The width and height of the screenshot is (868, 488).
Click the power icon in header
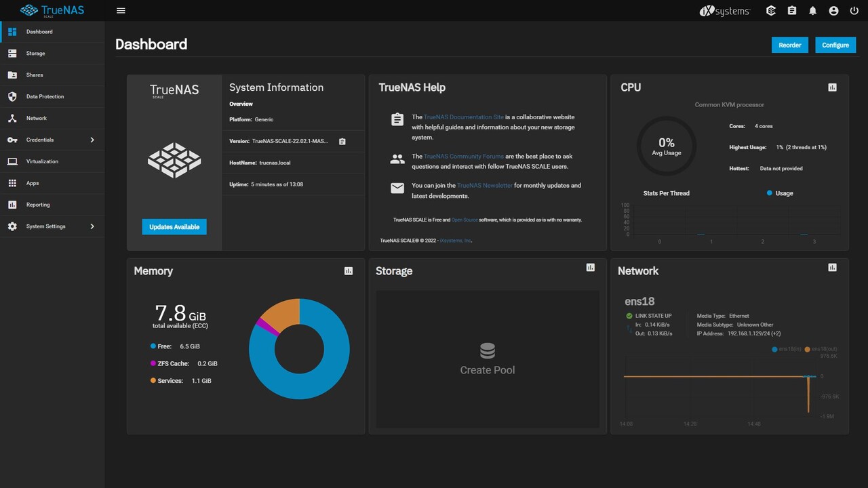coord(854,11)
